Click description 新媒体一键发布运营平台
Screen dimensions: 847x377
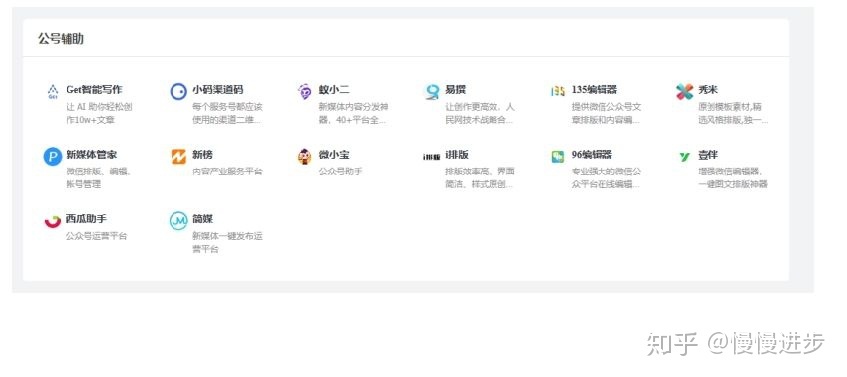pos(227,243)
